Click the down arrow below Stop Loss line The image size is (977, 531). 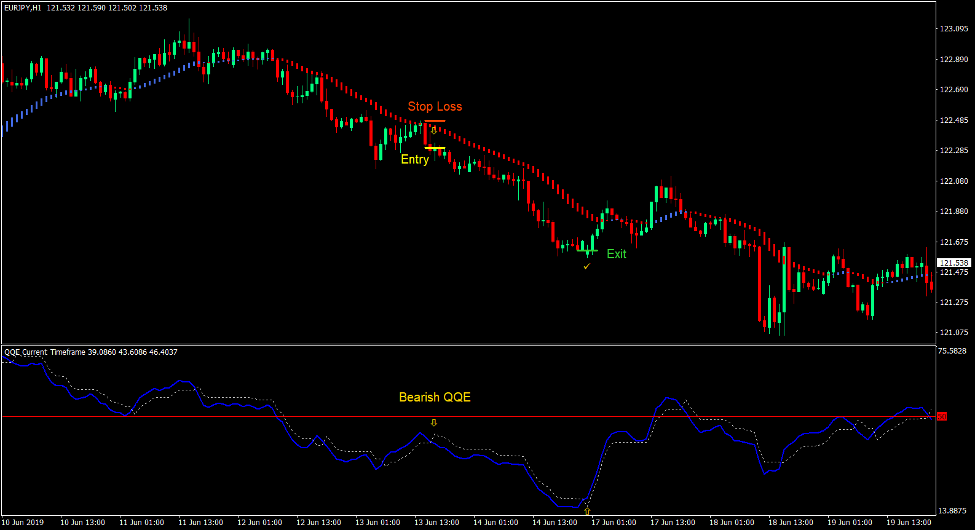(433, 130)
